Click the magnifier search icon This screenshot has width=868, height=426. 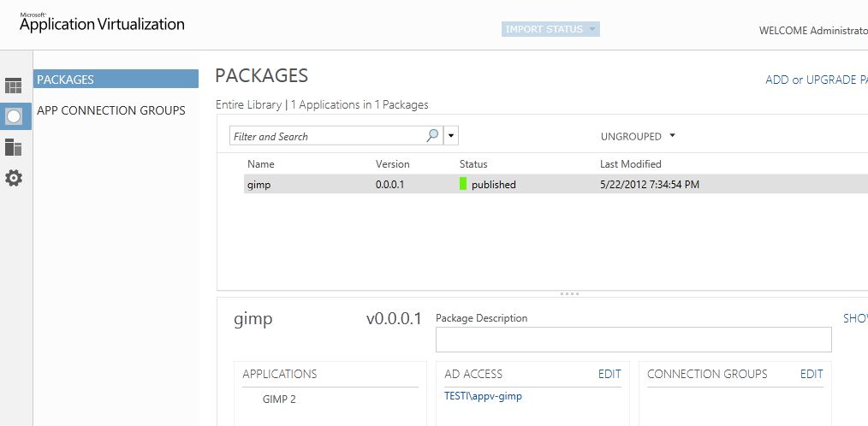[433, 135]
